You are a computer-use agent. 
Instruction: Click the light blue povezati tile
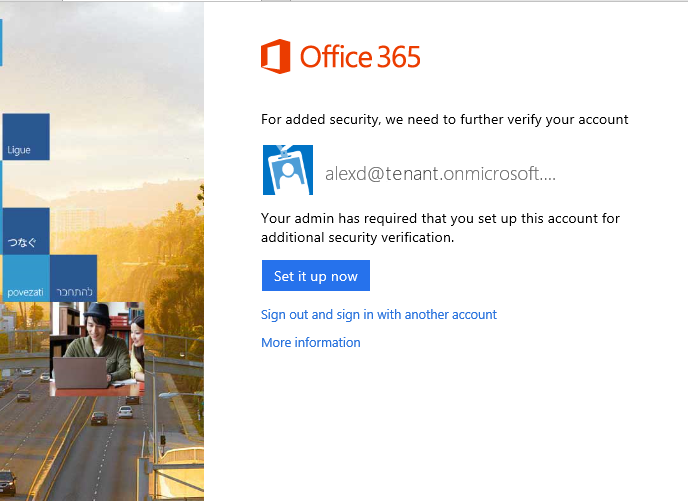point(26,279)
